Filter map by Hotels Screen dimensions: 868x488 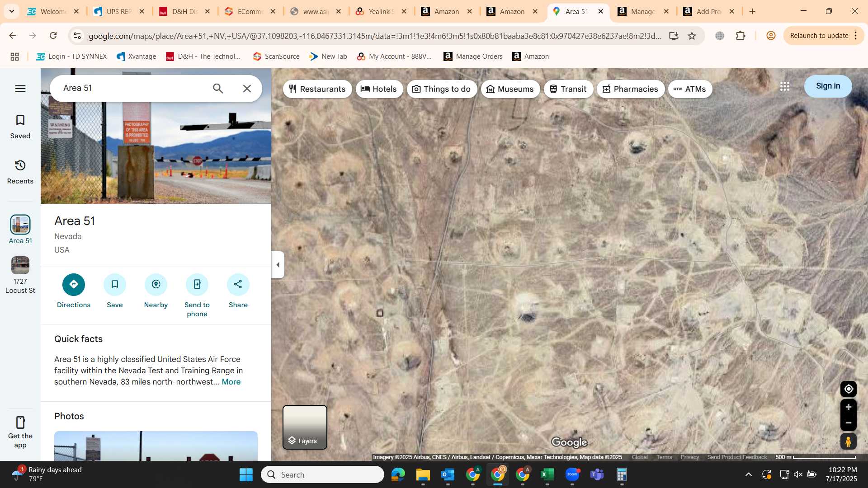[x=379, y=89]
